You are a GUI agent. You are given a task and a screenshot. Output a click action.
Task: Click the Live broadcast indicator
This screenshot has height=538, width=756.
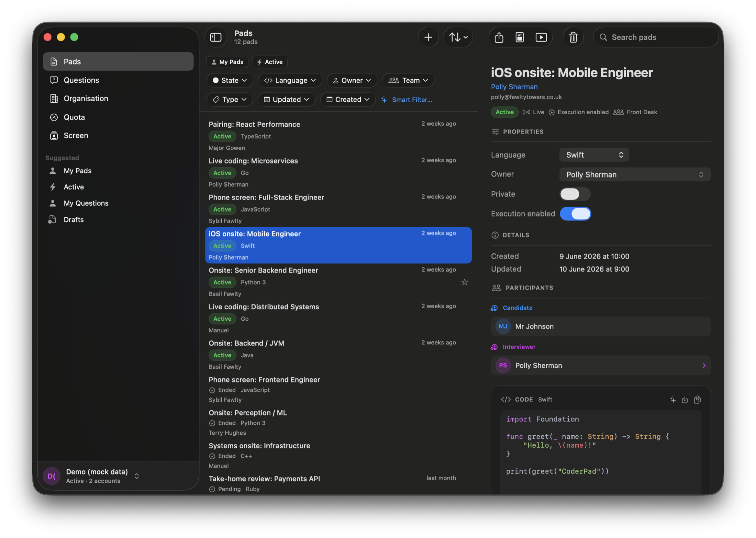click(x=533, y=112)
